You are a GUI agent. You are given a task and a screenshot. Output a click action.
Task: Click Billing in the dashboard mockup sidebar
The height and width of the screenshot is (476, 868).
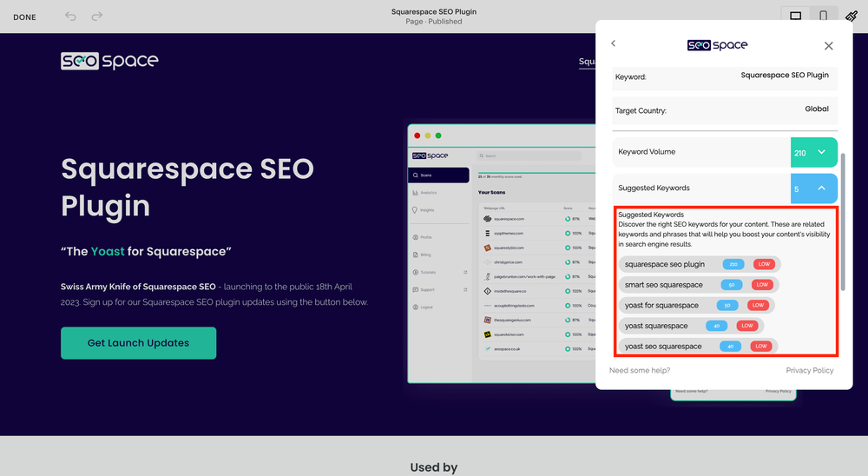coord(422,255)
